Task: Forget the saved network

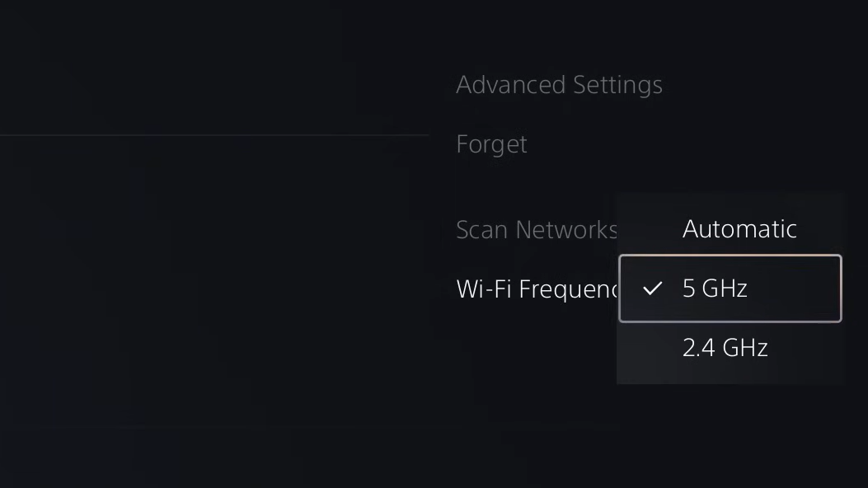Action: click(491, 144)
